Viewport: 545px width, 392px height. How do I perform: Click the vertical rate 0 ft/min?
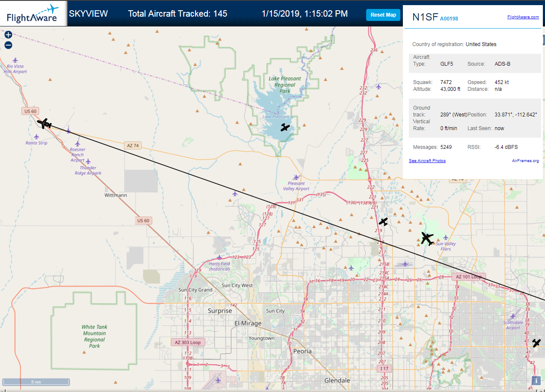point(449,128)
